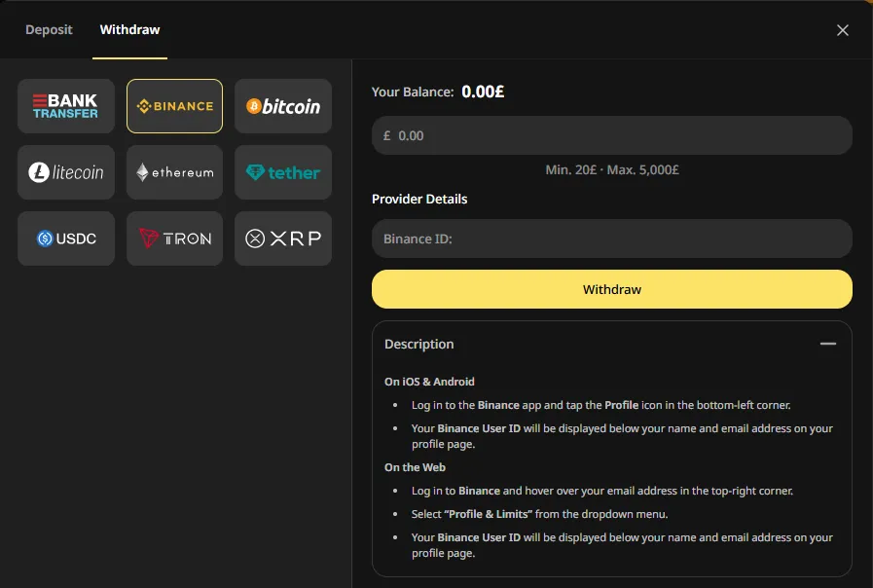Click the withdrawal amount field
Image resolution: width=873 pixels, height=588 pixels.
[x=612, y=135]
